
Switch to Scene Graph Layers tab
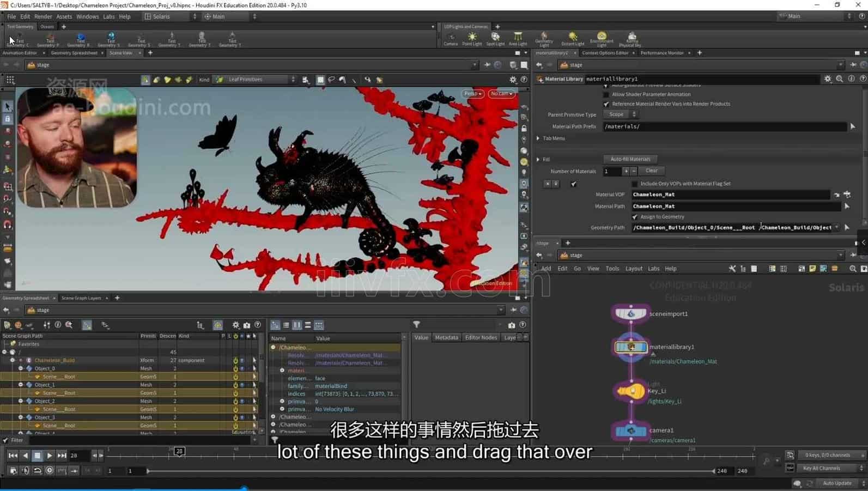[81, 298]
